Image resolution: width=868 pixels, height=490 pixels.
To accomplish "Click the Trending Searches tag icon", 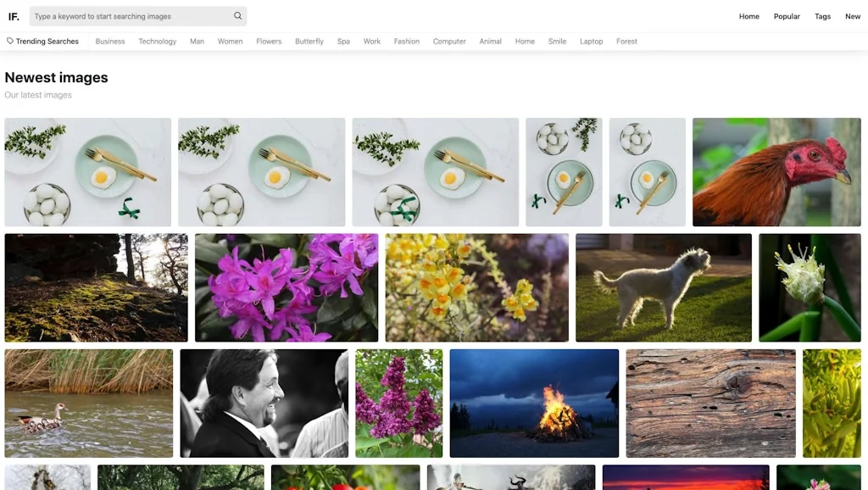I will coord(8,41).
